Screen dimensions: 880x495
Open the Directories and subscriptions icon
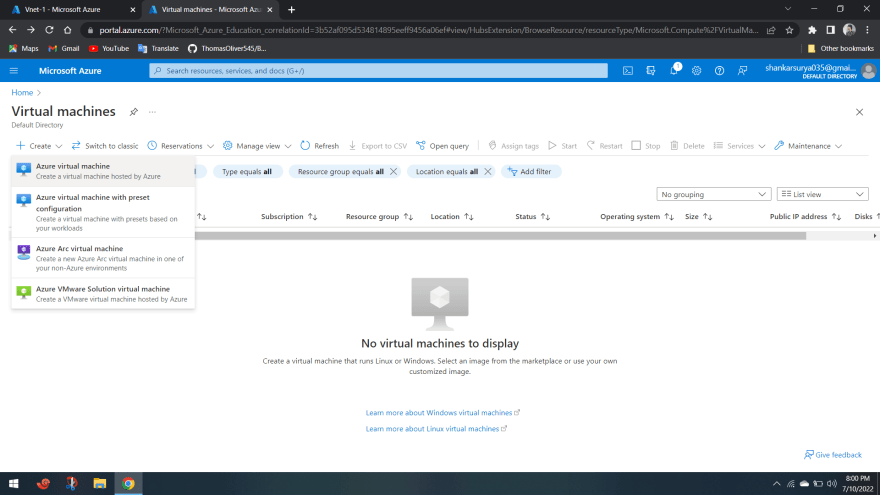[x=650, y=71]
